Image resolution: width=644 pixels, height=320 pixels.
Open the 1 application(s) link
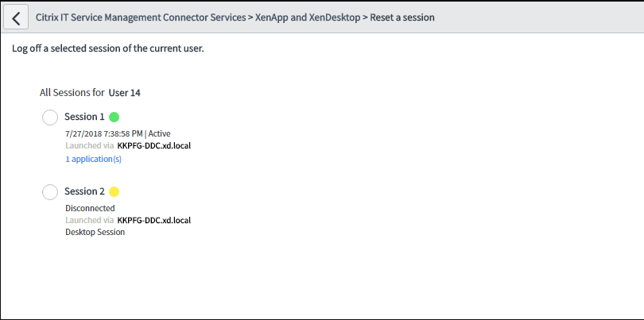coord(93,159)
